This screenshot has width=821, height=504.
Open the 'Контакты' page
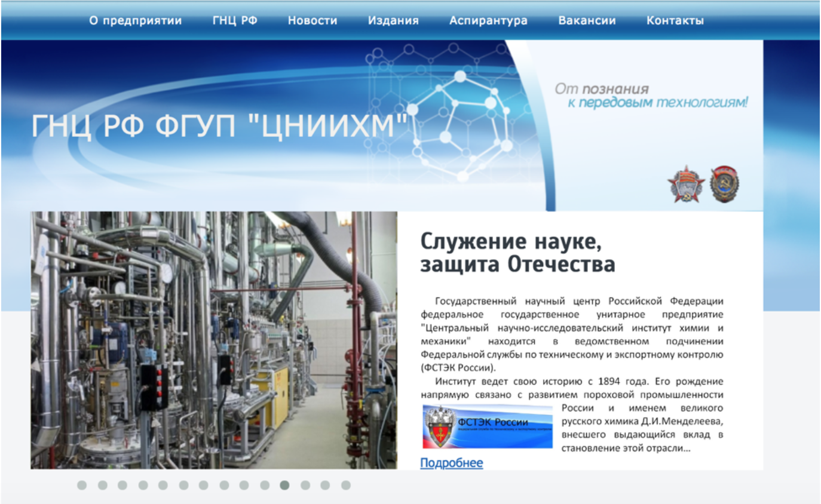tap(675, 21)
